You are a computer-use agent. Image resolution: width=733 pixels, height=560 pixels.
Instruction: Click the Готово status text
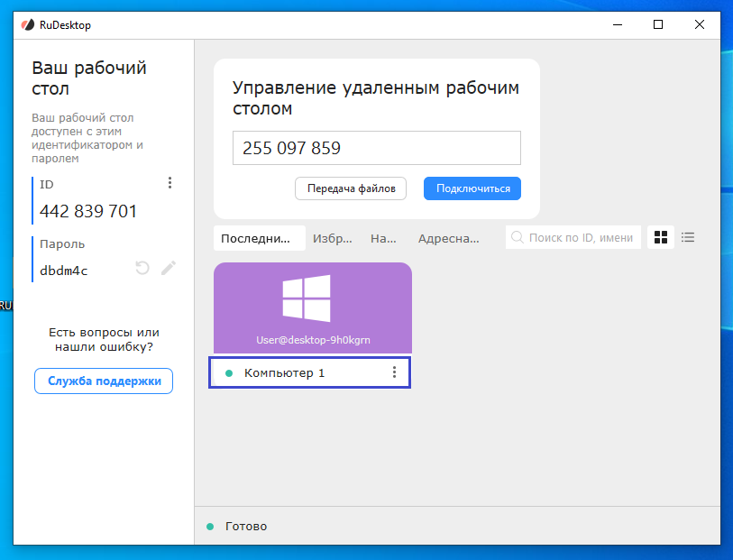pyautogui.click(x=246, y=527)
